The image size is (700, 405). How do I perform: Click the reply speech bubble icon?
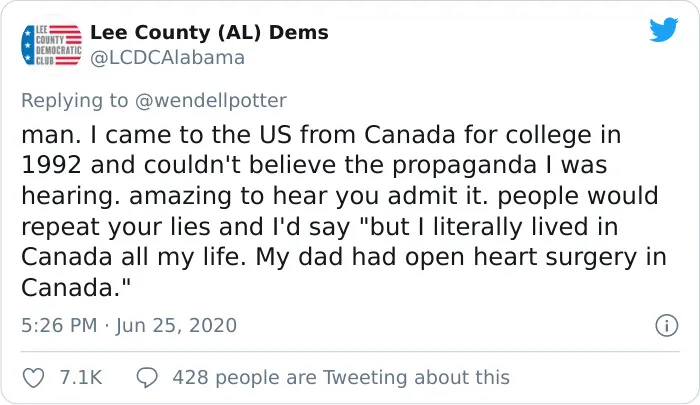click(x=147, y=378)
